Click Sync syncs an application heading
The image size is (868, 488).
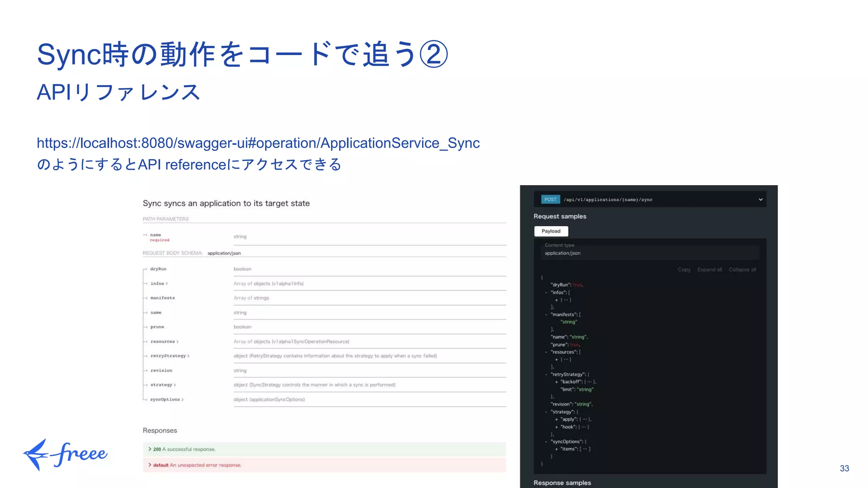click(226, 203)
